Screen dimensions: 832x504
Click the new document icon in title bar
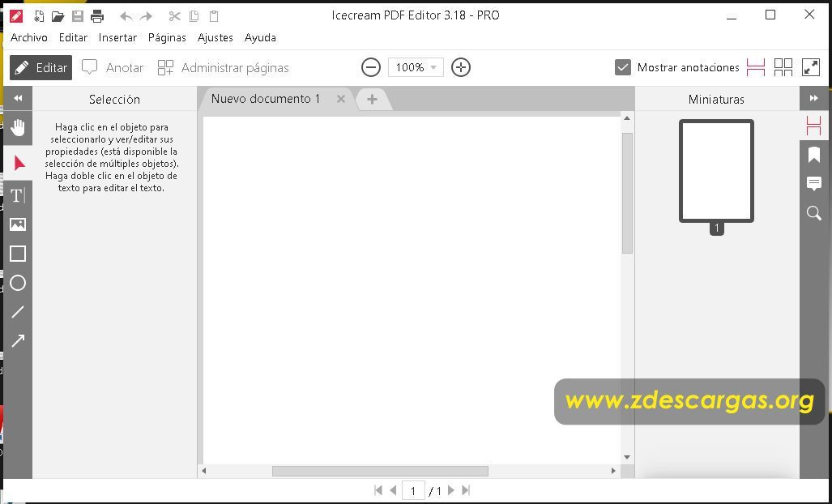(x=39, y=16)
